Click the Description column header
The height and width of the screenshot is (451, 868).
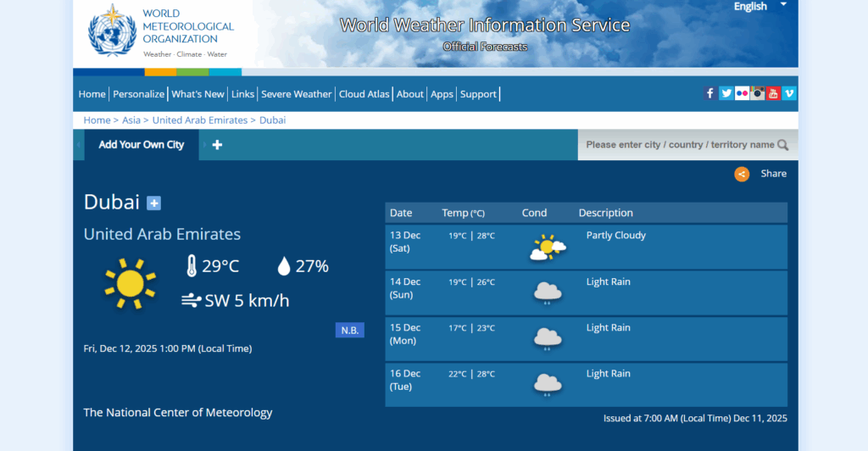605,213
